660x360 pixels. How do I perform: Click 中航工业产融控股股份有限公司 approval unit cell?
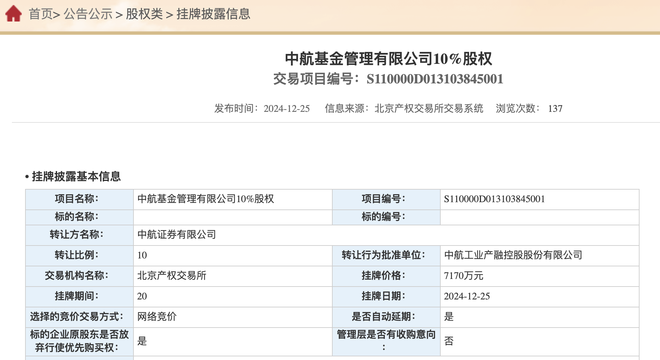pyautogui.click(x=540, y=255)
